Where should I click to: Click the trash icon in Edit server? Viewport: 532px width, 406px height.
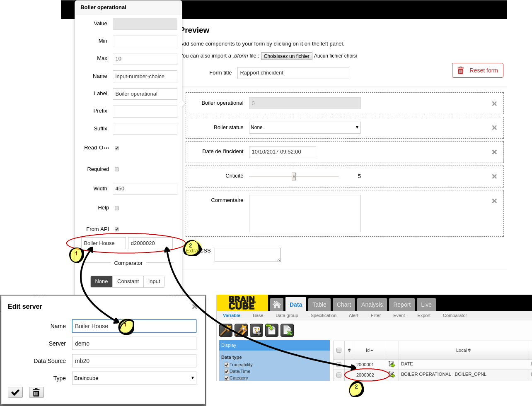pyautogui.click(x=36, y=392)
